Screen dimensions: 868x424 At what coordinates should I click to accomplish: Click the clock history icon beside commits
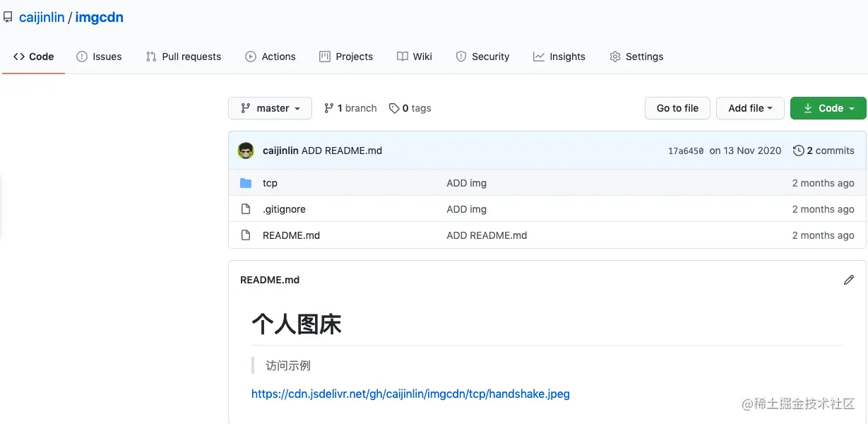(799, 151)
